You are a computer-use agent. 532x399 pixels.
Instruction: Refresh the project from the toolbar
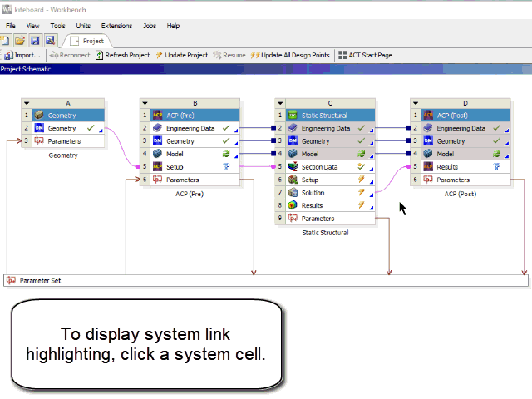pyautogui.click(x=122, y=55)
